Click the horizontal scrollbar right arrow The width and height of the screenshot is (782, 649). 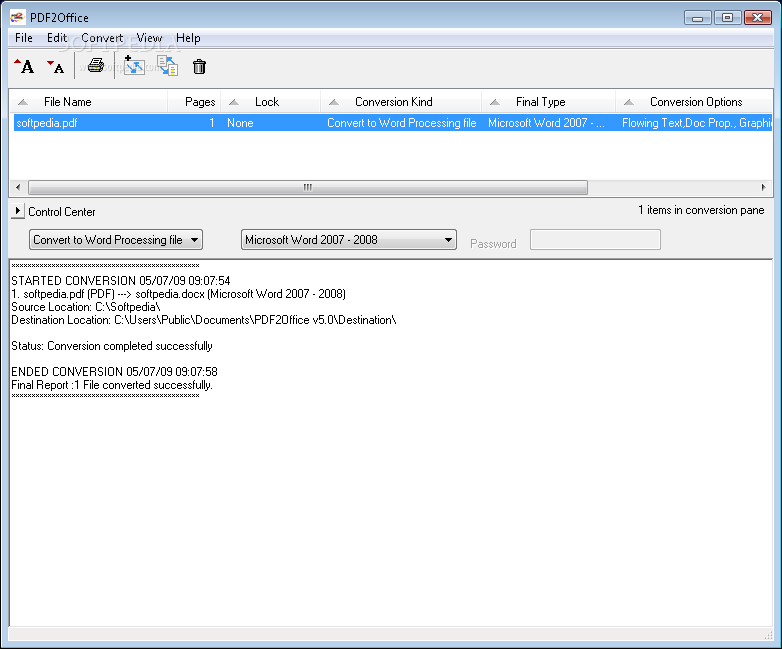click(x=764, y=188)
